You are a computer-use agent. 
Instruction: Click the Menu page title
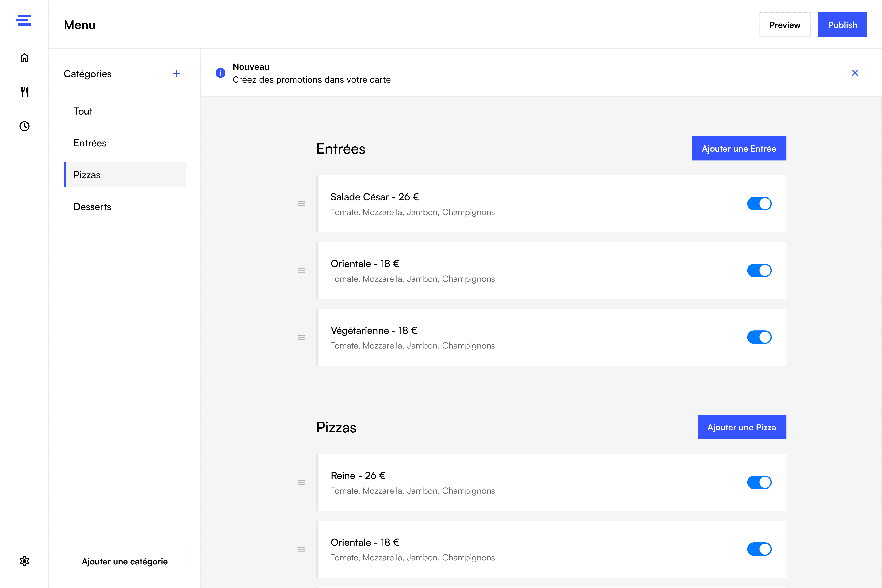(x=79, y=25)
